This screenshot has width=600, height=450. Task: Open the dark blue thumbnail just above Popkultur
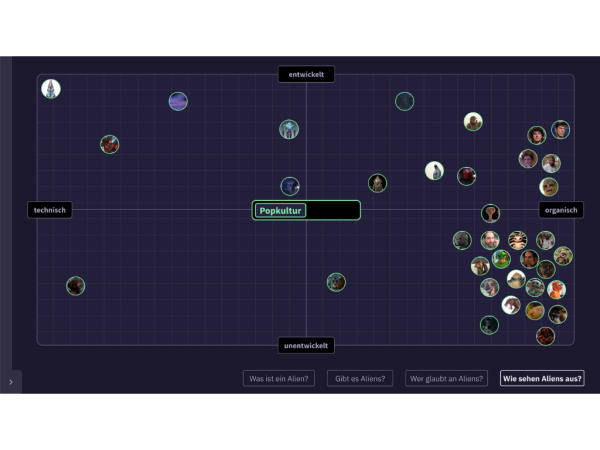[290, 186]
